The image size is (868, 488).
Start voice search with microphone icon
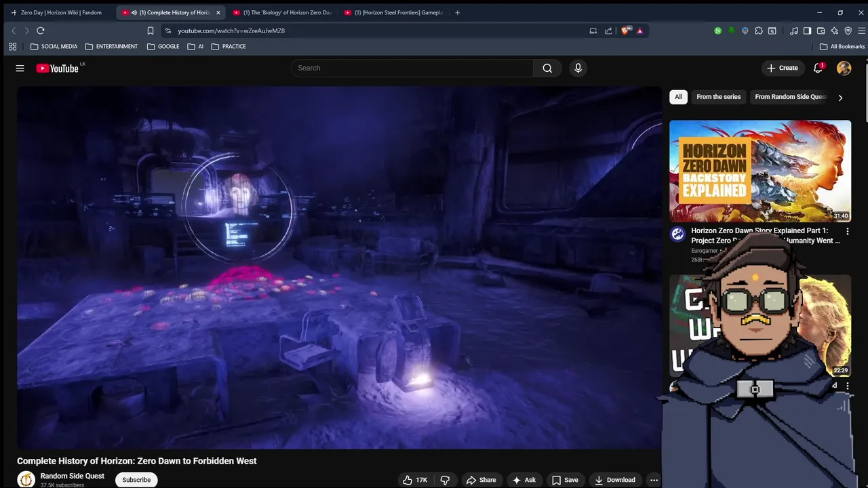click(578, 68)
